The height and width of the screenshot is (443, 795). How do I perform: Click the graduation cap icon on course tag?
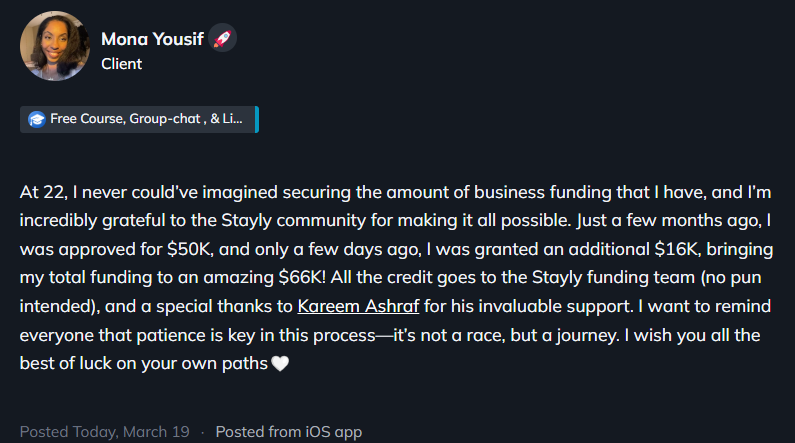[x=37, y=119]
